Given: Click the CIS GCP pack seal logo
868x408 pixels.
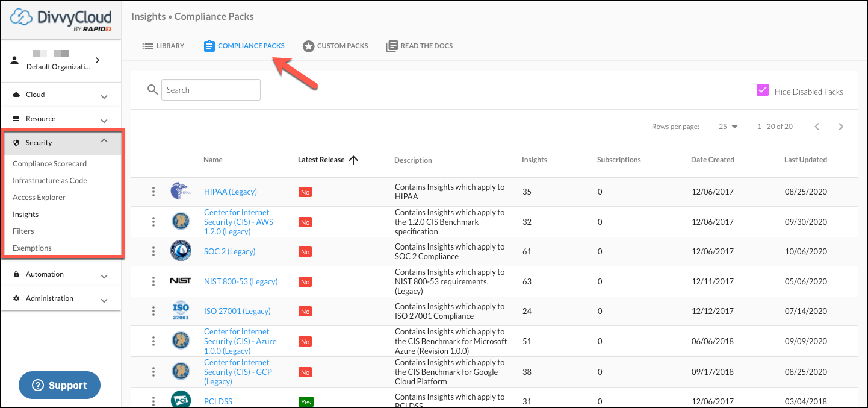Looking at the screenshot, I should [x=181, y=372].
